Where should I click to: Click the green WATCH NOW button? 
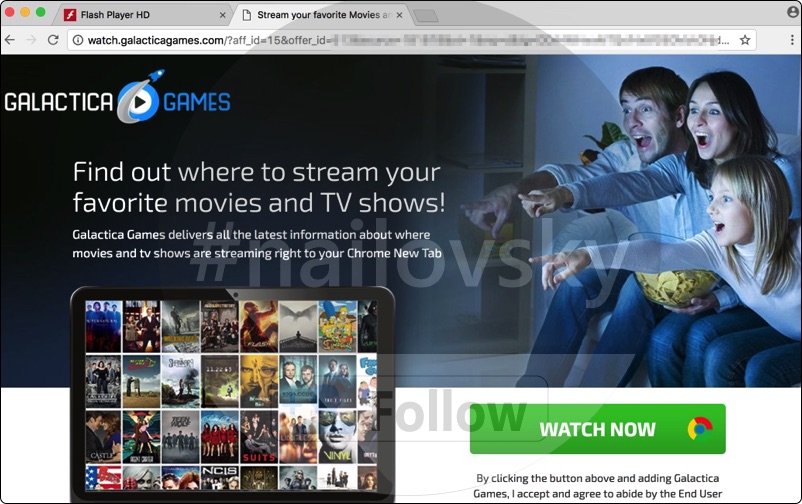pos(597,429)
